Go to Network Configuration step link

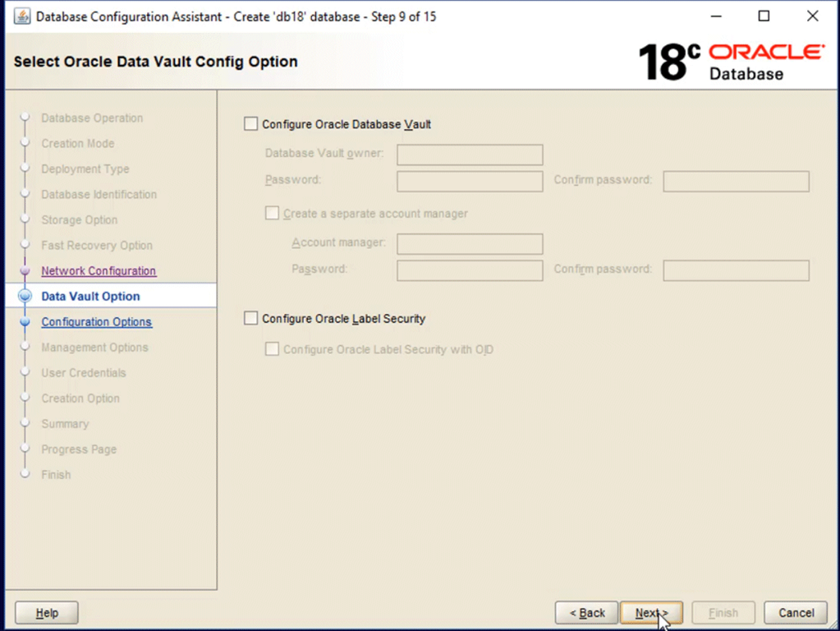click(x=99, y=271)
